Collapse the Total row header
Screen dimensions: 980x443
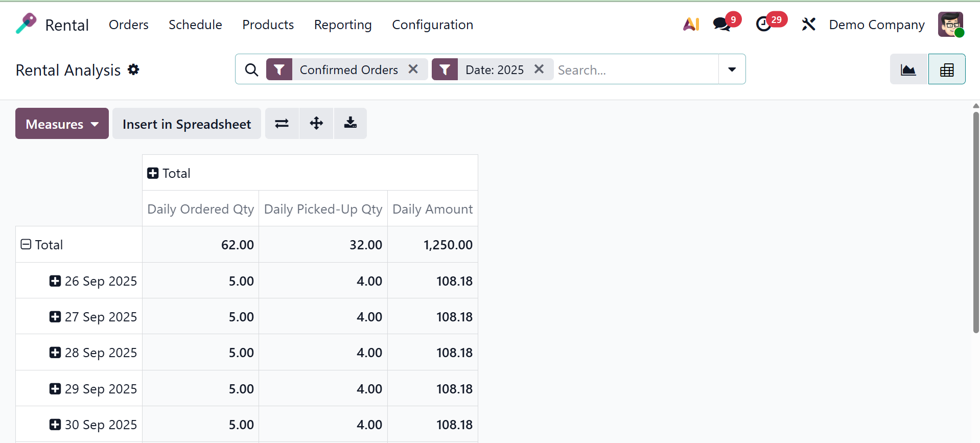[x=26, y=245]
